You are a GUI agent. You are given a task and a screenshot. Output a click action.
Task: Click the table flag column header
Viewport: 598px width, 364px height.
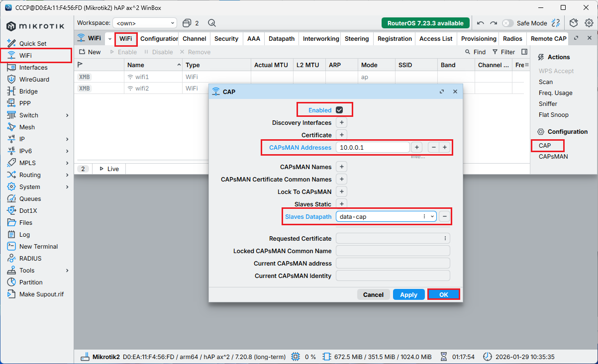coord(80,65)
